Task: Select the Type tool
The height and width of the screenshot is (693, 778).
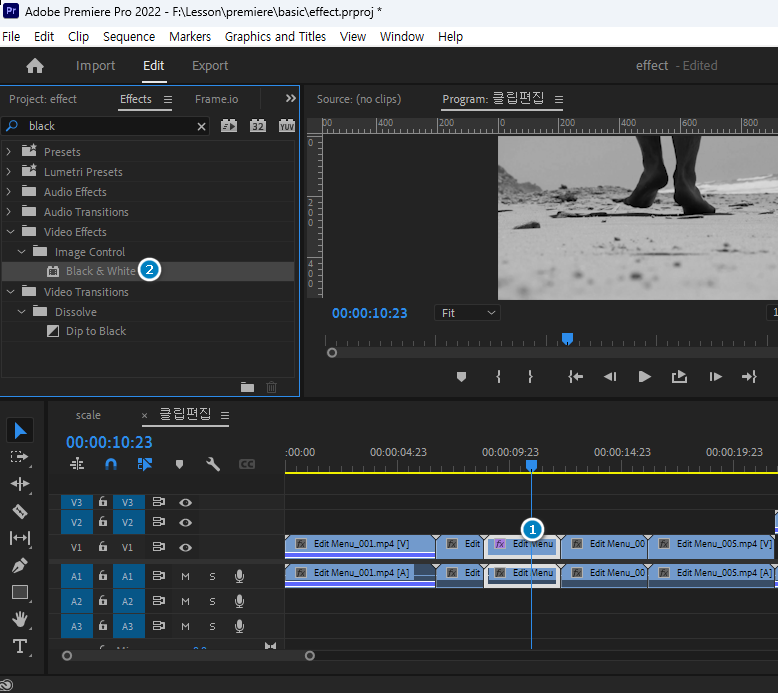Action: (x=20, y=646)
